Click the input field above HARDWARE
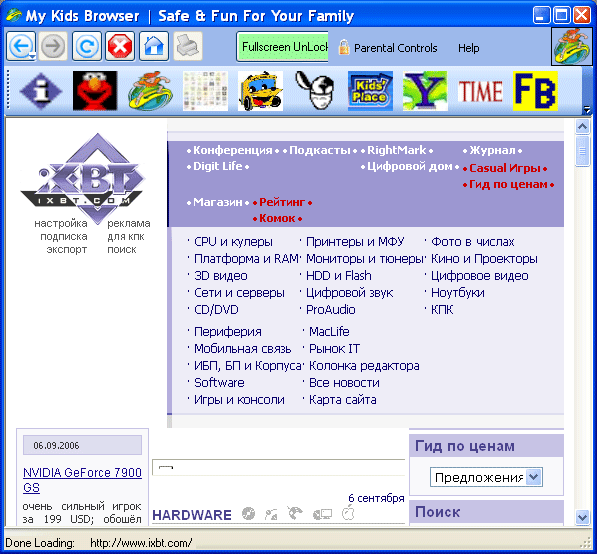Screen dimensions: 597x554 tap(278, 468)
